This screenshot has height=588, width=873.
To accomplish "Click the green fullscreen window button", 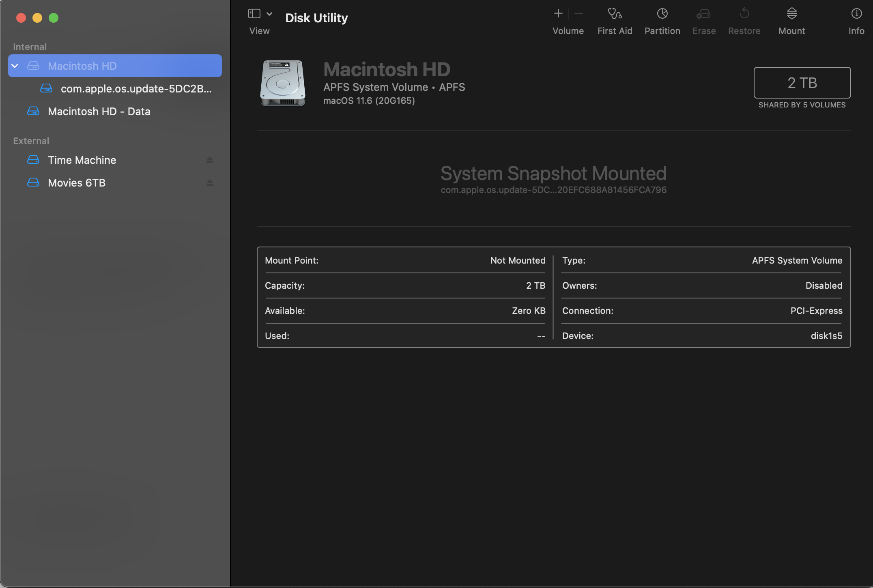I will pyautogui.click(x=54, y=18).
